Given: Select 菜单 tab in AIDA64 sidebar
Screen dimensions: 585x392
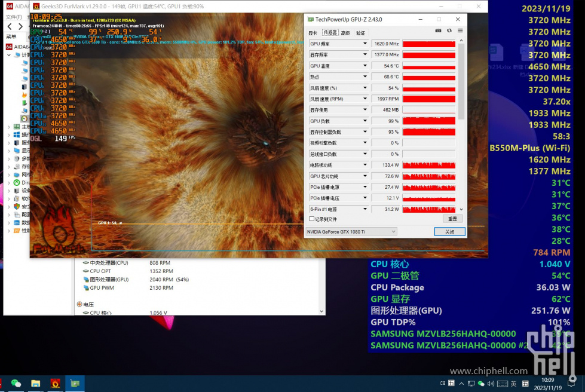Looking at the screenshot, I should (11, 36).
